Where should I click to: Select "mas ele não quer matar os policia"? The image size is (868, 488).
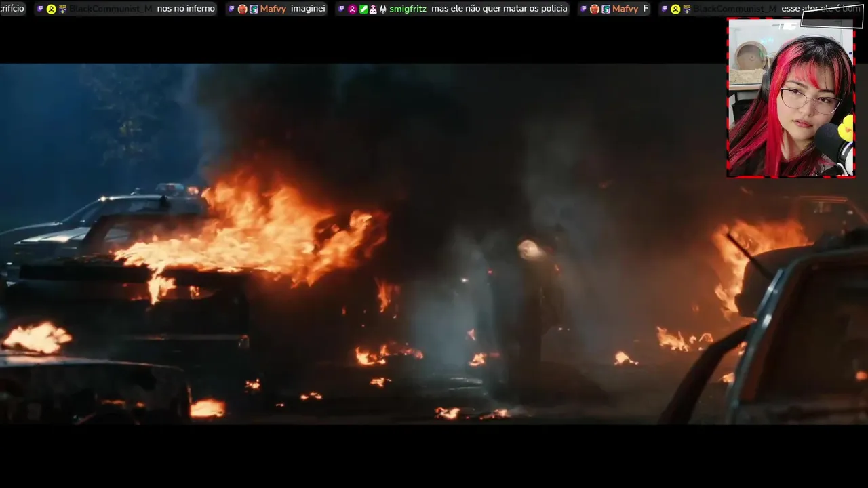[x=499, y=9]
